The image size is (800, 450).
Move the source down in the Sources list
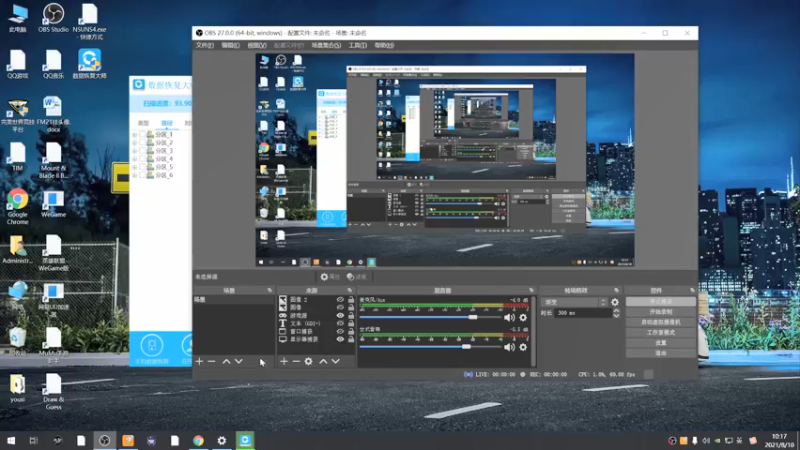click(x=335, y=361)
